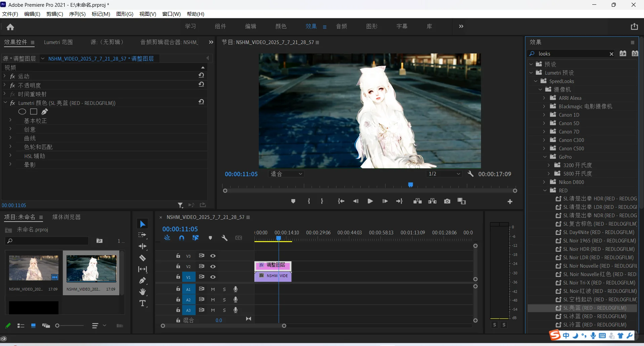Select the Pen tool in the tools panel
This screenshot has height=346, width=644.
tap(143, 280)
